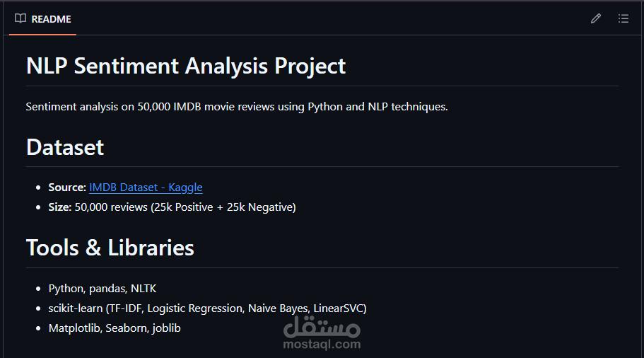Click the Tools & Libraries heading
This screenshot has height=358, width=644.
[110, 248]
